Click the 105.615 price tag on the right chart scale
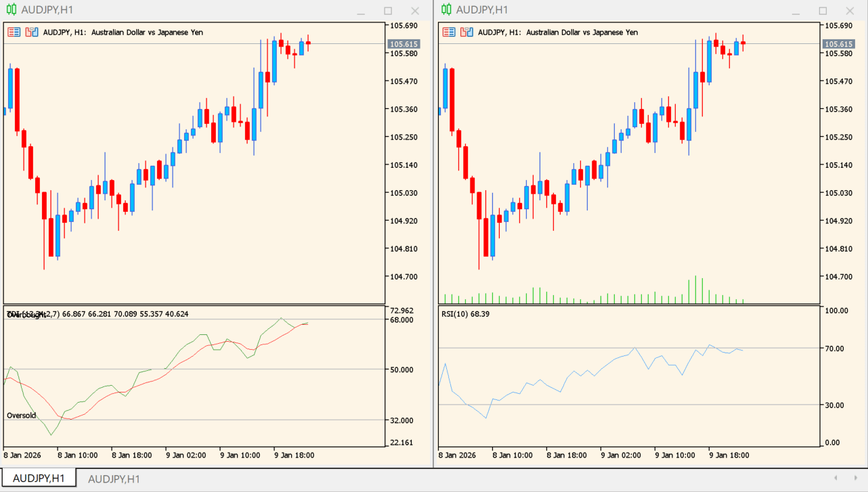 tap(838, 43)
